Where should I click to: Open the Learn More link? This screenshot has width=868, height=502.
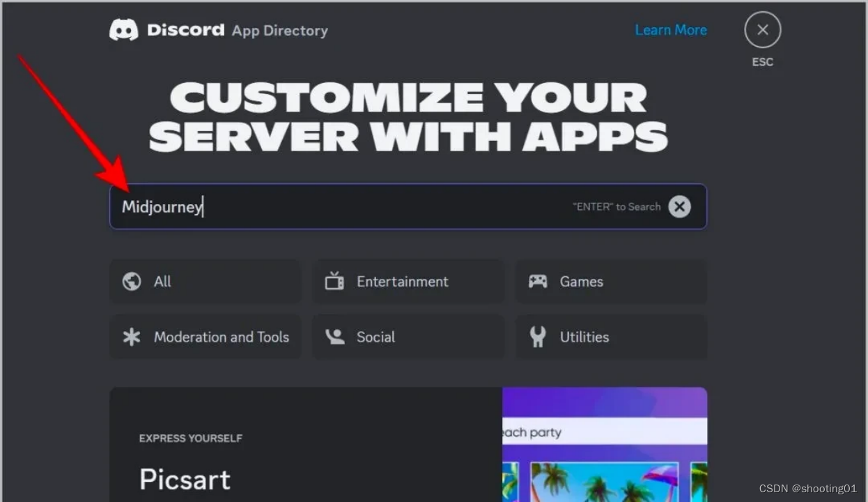(671, 30)
